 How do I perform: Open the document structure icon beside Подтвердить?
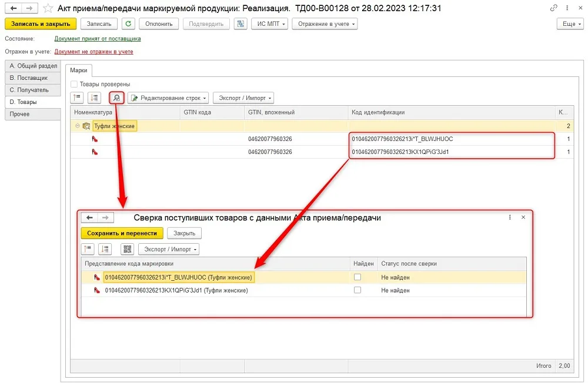240,23
